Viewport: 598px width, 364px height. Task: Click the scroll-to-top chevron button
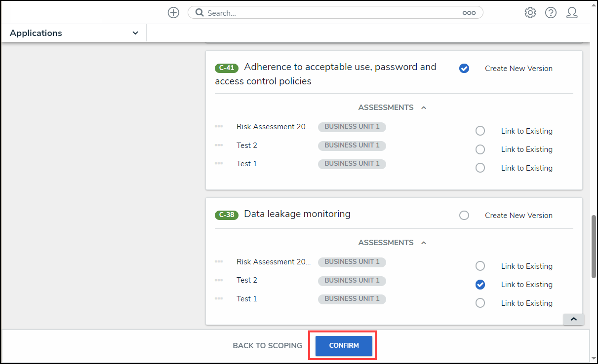[x=573, y=319]
